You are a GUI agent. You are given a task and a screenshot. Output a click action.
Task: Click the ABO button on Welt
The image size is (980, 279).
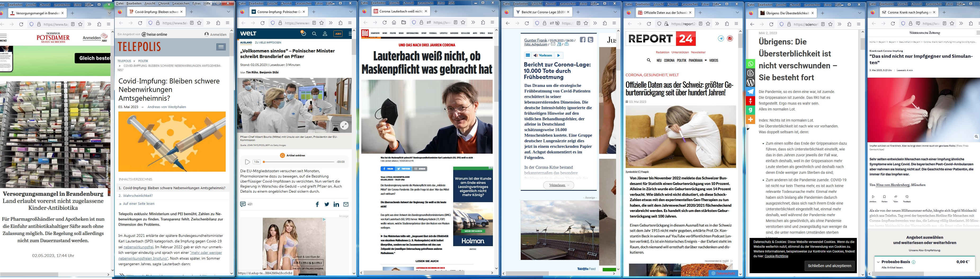click(x=338, y=33)
